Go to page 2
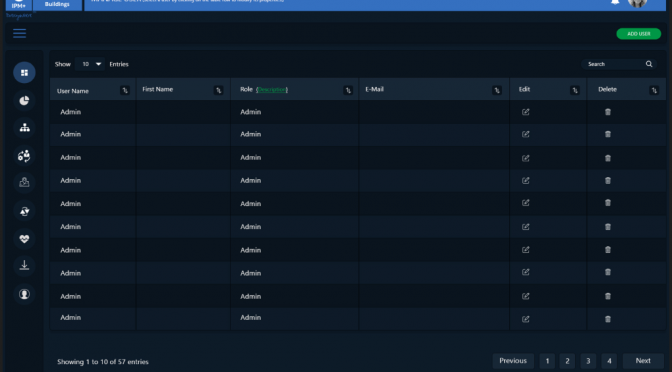Image resolution: width=672 pixels, height=372 pixels. pos(567,361)
